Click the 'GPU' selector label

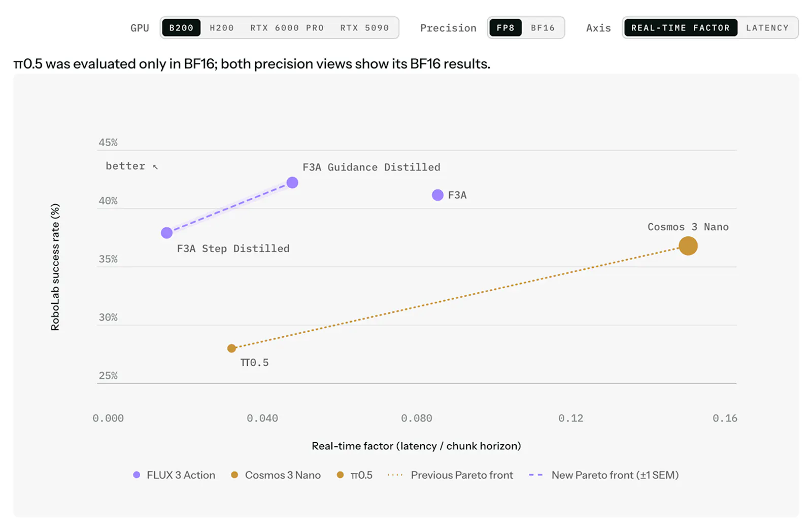click(140, 28)
